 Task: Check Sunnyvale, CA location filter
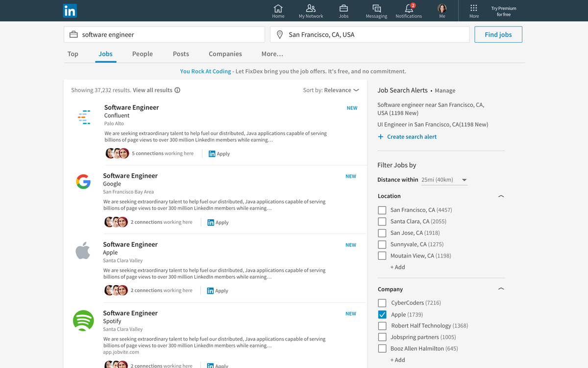click(x=382, y=244)
